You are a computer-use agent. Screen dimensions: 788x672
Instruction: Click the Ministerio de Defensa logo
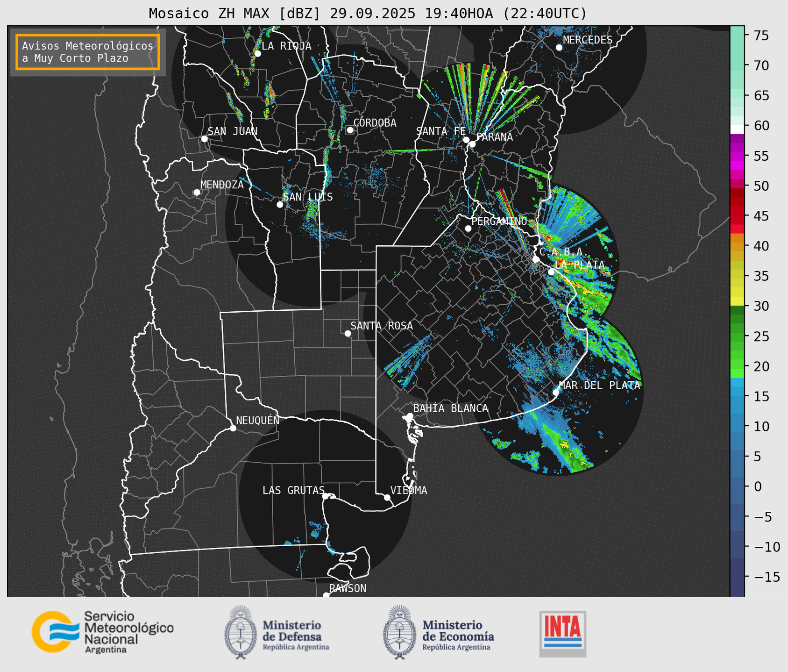click(x=277, y=633)
